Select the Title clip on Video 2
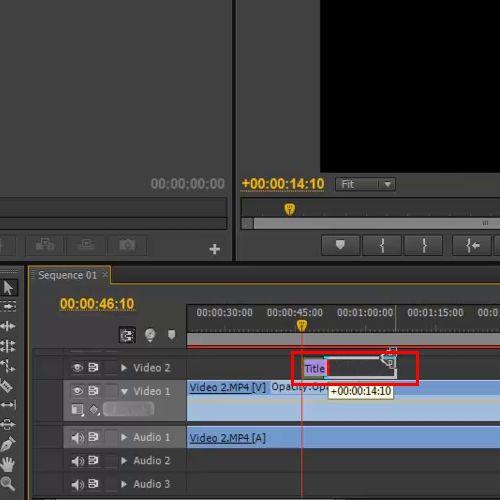 tap(315, 369)
